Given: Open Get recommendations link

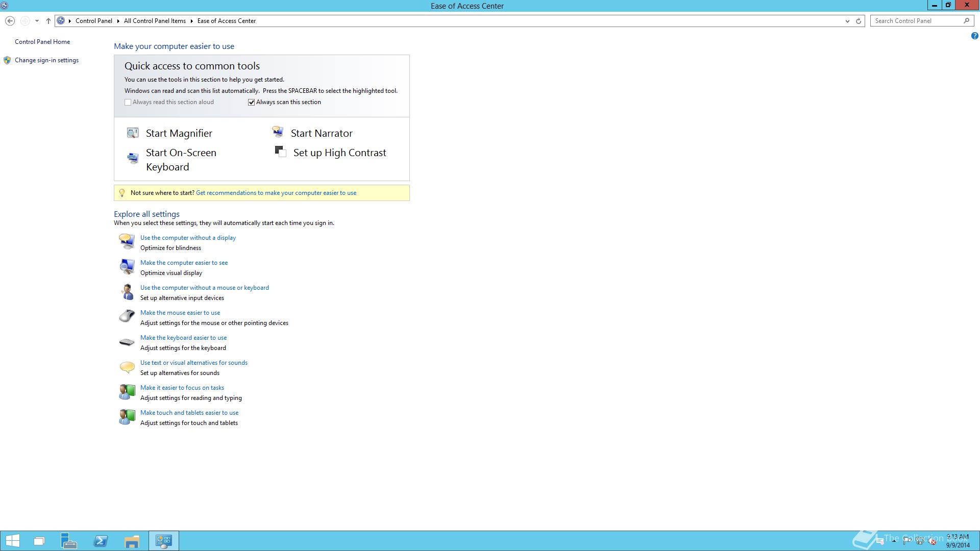Looking at the screenshot, I should 276,193.
